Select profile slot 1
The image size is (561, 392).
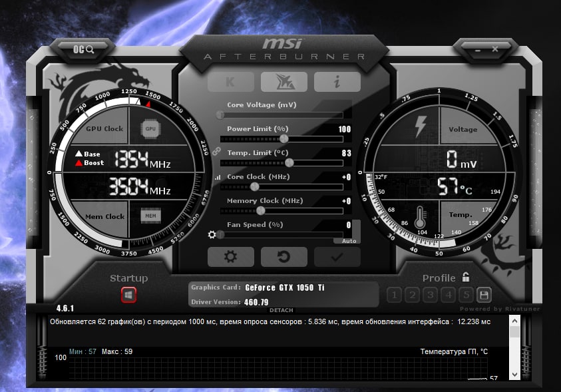(x=394, y=295)
